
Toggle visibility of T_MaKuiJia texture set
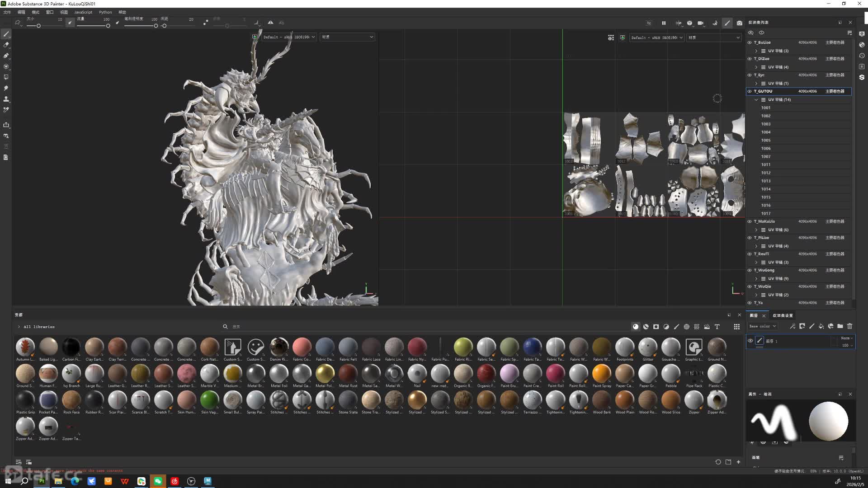pos(750,221)
